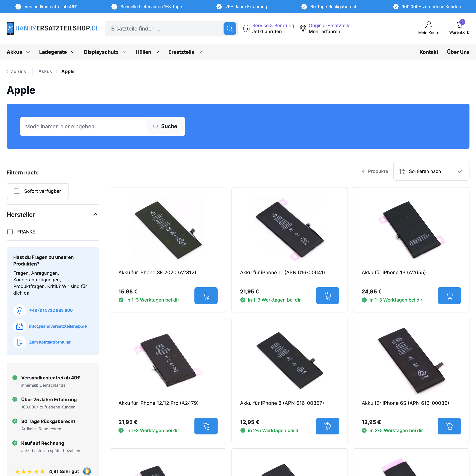Add the iPhone 6S battery to cart

point(449,426)
